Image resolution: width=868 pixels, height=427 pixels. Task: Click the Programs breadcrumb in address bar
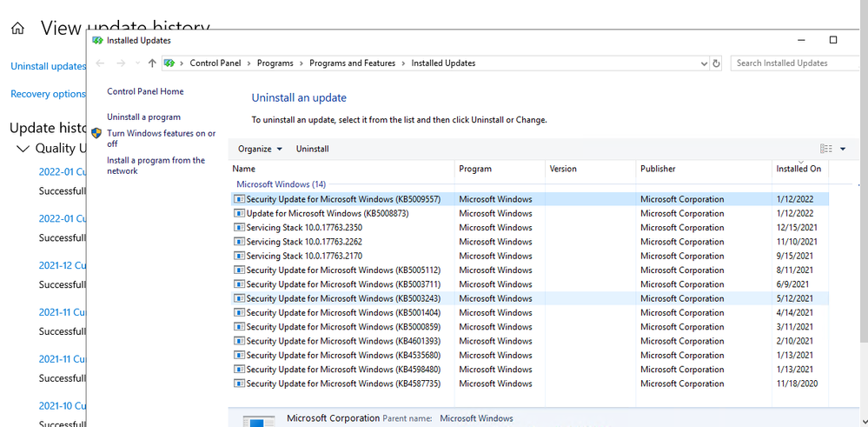[275, 63]
